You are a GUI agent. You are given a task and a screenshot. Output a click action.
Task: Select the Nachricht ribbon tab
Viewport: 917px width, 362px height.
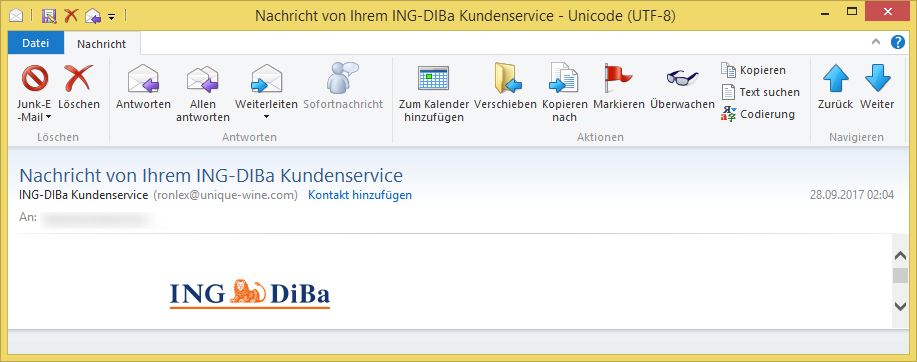(x=102, y=44)
